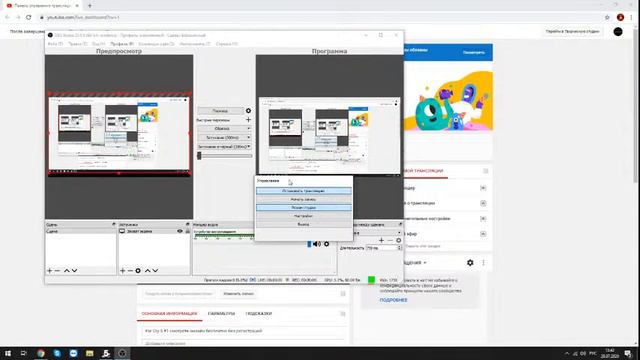Open the OBS File menu
Viewport: 640px width, 360px height.
[x=55, y=44]
